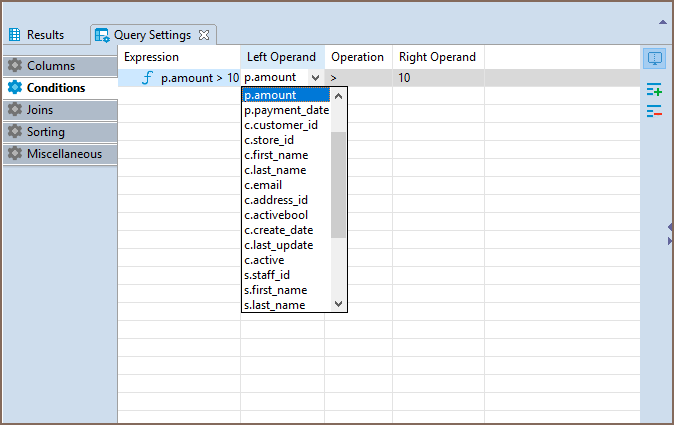Select p.payment_date from the dropdown list
Image resolution: width=674 pixels, height=425 pixels.
coord(286,110)
